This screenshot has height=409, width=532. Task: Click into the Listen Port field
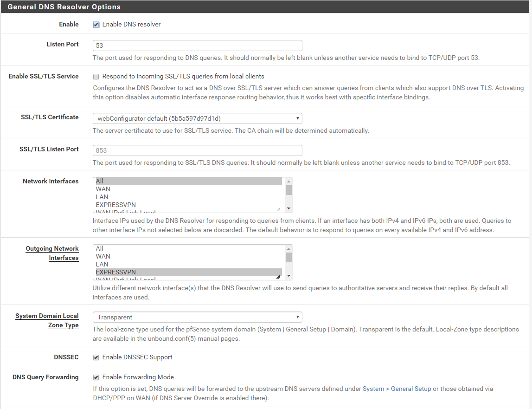[197, 45]
